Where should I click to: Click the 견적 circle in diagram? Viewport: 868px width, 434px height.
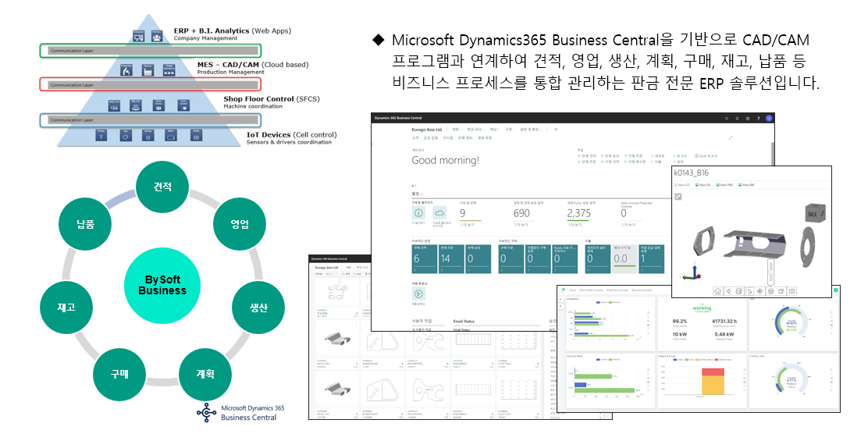tap(162, 187)
